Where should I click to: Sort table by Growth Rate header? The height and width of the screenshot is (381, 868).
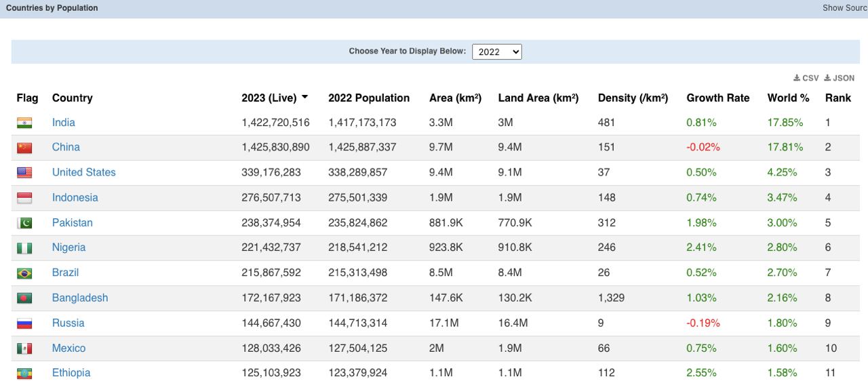click(717, 98)
